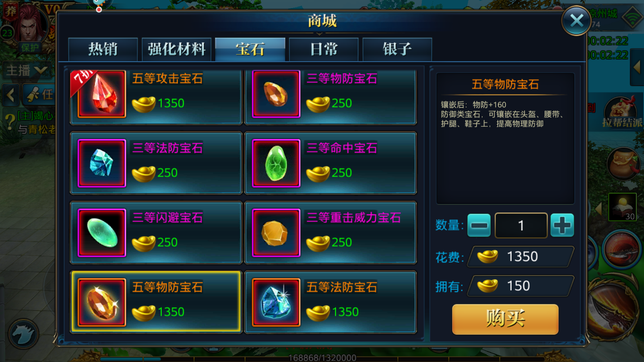This screenshot has height=362, width=644.
Task: Select the 五等攻击宝石 red gem icon
Action: [x=102, y=94]
